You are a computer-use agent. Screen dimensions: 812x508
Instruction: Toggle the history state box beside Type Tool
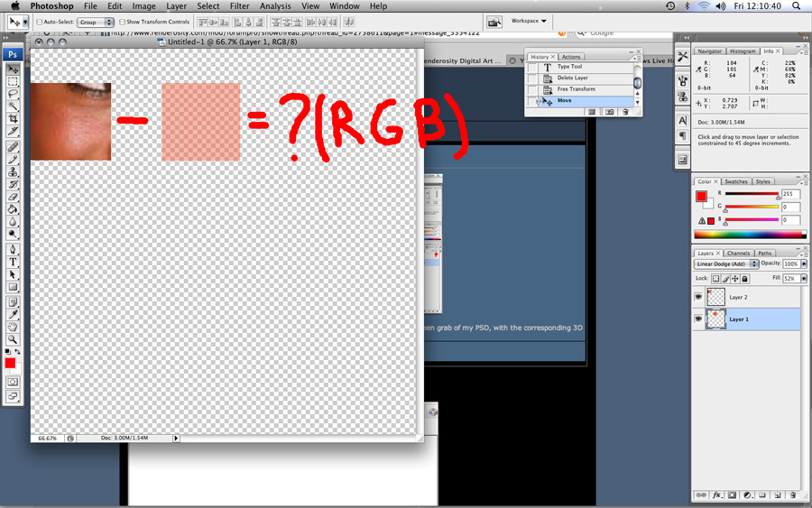point(532,68)
